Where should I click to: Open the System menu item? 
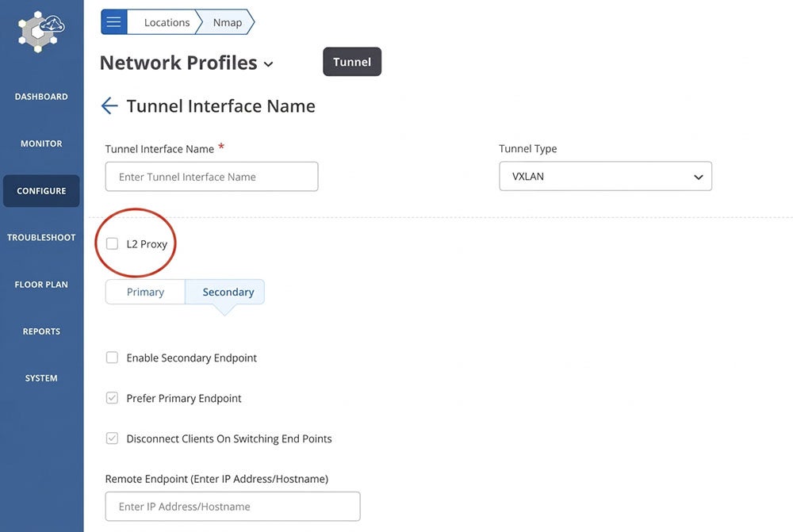click(x=41, y=377)
